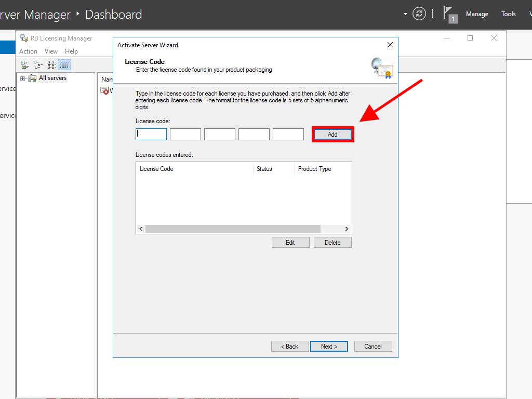Select the small icons view toolbar button
The height and width of the screenshot is (399, 532).
tap(38, 65)
